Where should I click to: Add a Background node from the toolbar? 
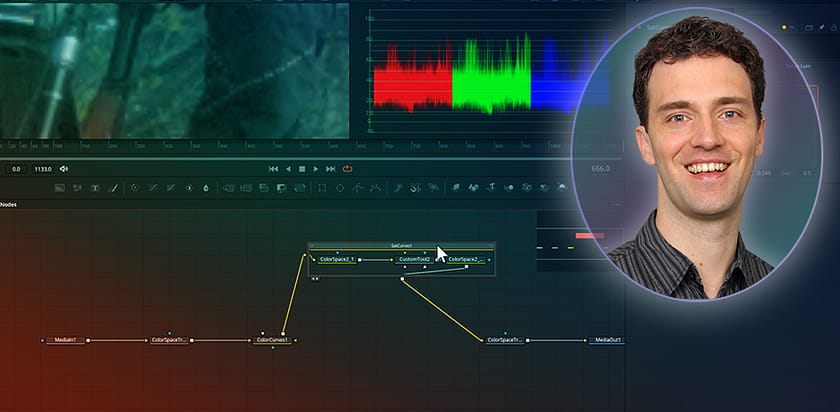pos(59,188)
